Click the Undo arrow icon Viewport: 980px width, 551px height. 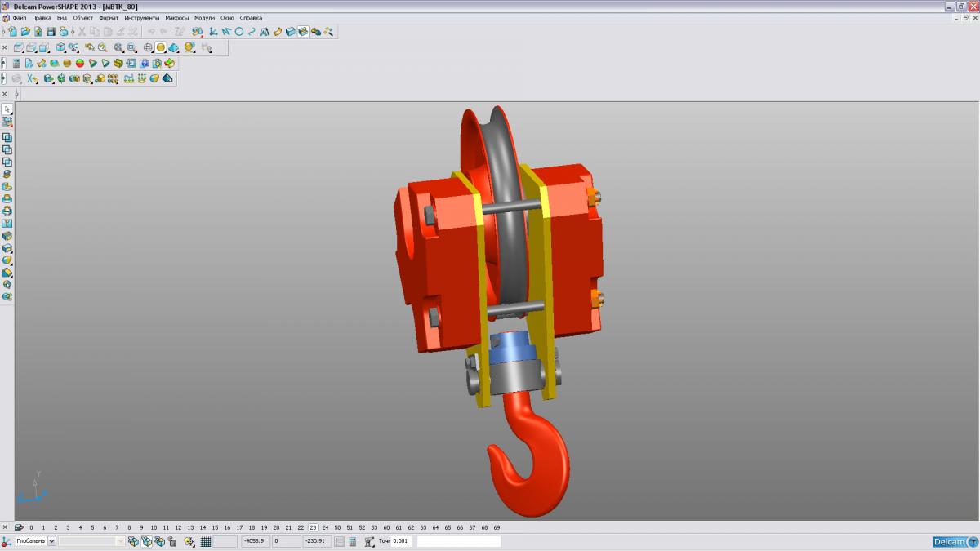[x=151, y=31]
